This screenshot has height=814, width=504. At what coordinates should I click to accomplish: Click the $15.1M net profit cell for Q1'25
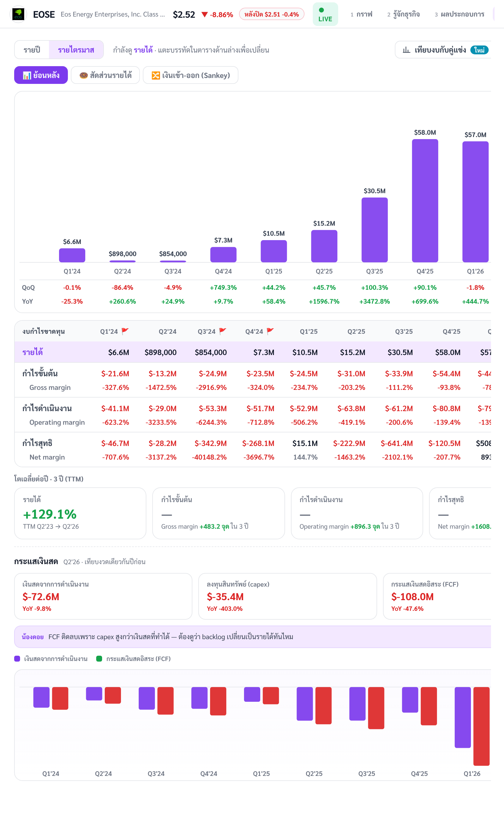click(x=305, y=443)
